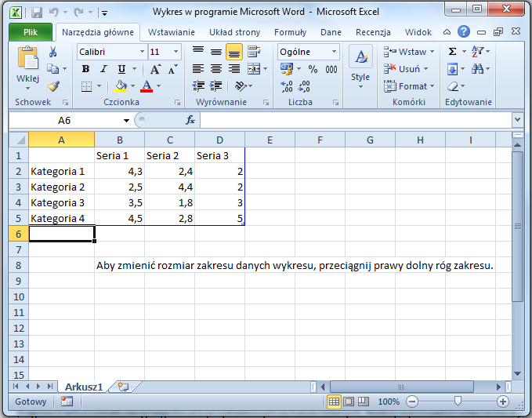This screenshot has height=418, width=532.
Task: Click the Sort and Filter icon
Action: [477, 52]
